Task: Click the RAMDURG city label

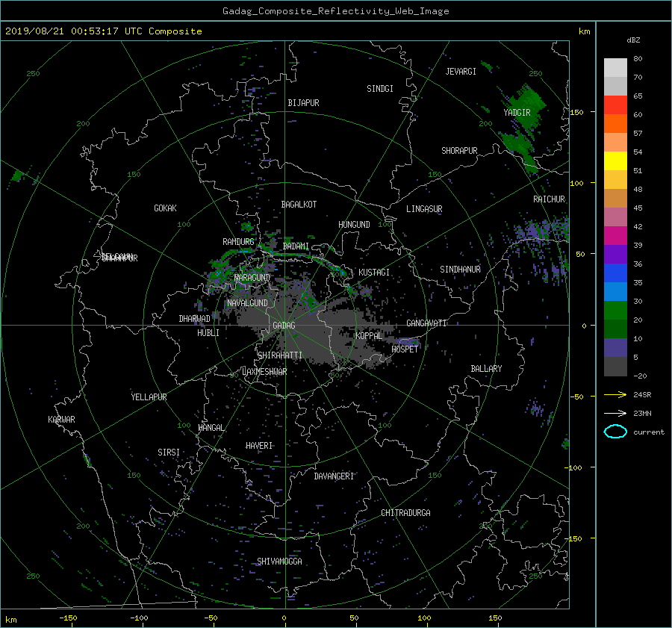Action: click(x=238, y=242)
